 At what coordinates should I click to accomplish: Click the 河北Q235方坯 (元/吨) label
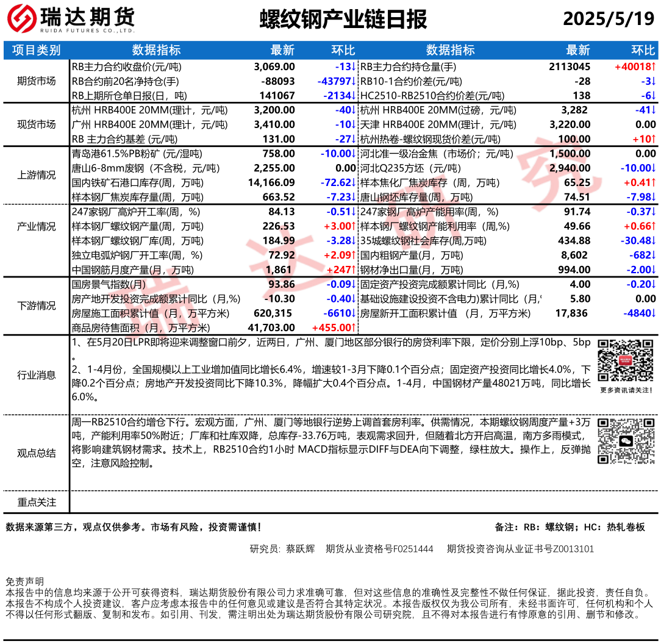tap(410, 168)
